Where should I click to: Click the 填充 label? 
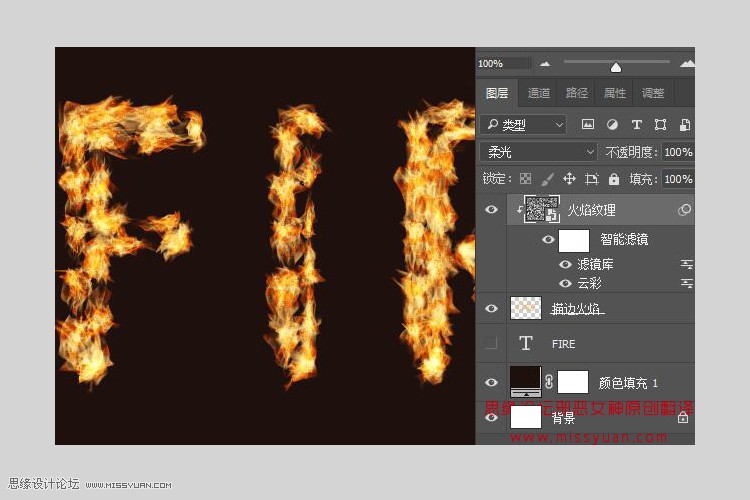641,179
